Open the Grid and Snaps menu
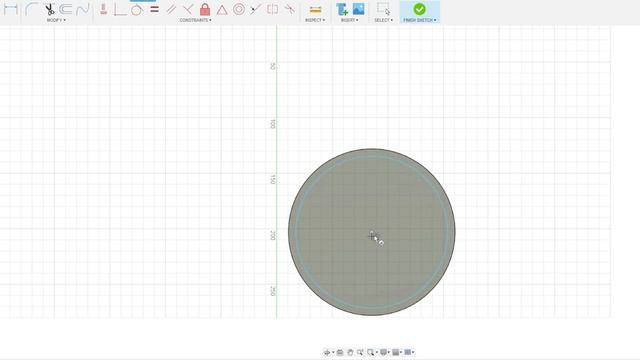 [396, 352]
